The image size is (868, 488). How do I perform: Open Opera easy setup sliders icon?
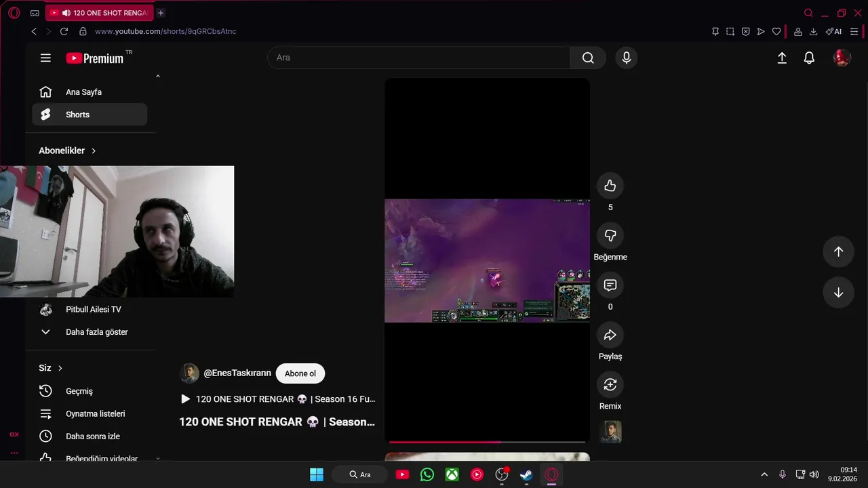[x=854, y=31]
